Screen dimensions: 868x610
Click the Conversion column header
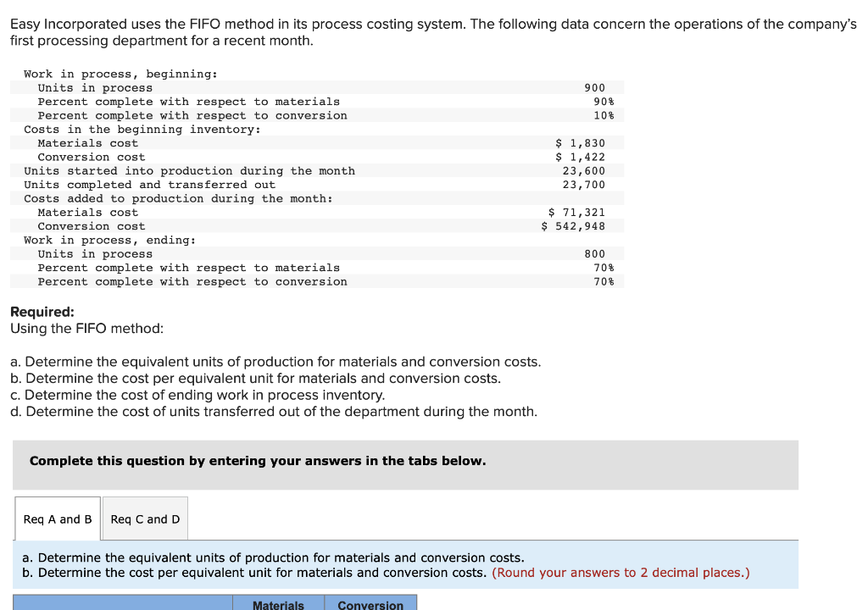(x=370, y=604)
